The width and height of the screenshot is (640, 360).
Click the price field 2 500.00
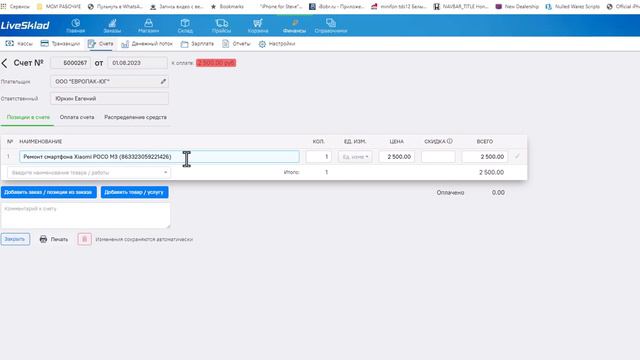tap(397, 157)
